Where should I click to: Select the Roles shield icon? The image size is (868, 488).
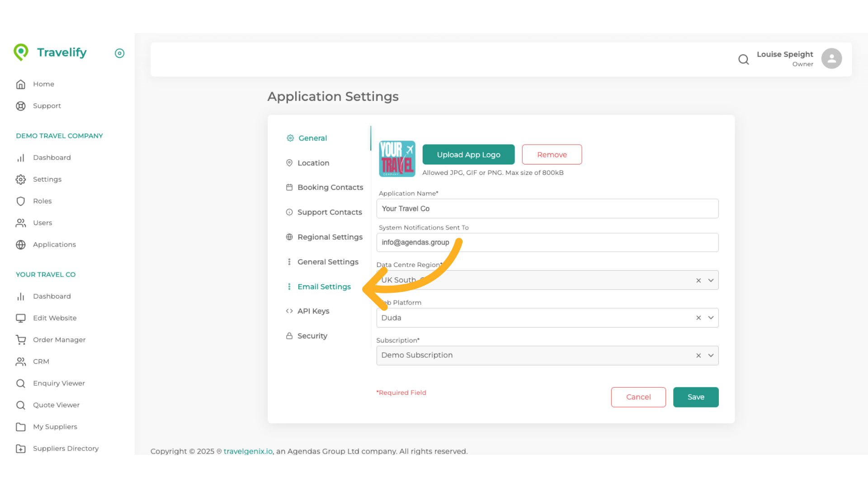pyautogui.click(x=21, y=201)
